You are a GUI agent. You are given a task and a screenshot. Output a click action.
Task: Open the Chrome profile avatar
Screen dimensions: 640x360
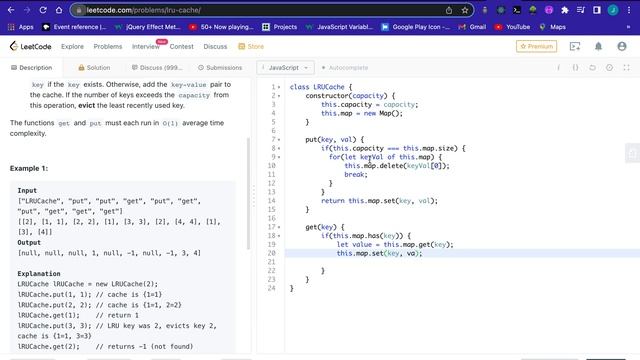tap(613, 10)
